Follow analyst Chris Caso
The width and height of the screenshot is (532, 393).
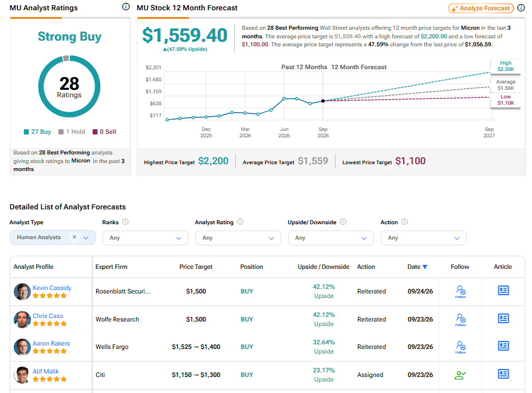click(460, 319)
